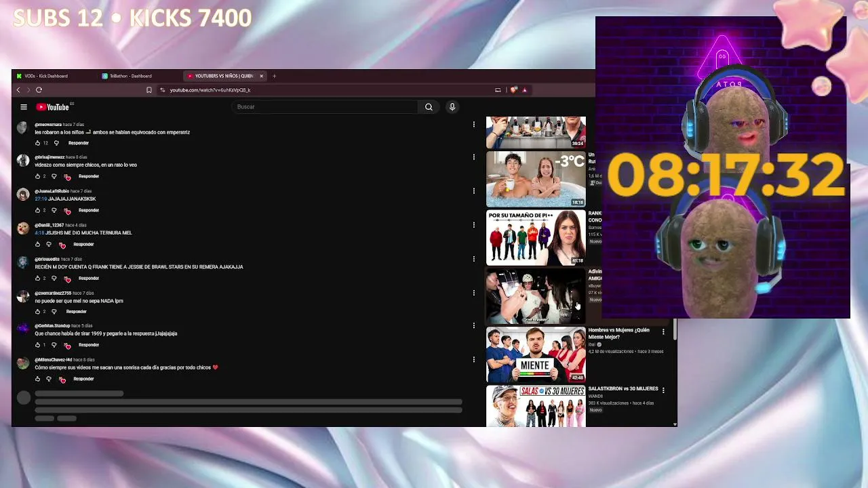Like the comment by @MilenaChavez-l4d
Screen dimensions: 868x488
[x=38, y=379]
